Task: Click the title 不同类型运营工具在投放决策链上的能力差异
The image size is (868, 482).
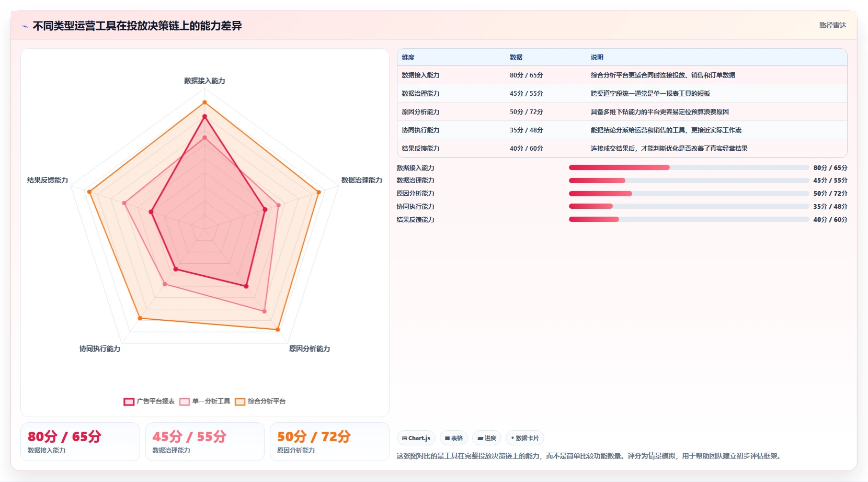Action: 138,26
